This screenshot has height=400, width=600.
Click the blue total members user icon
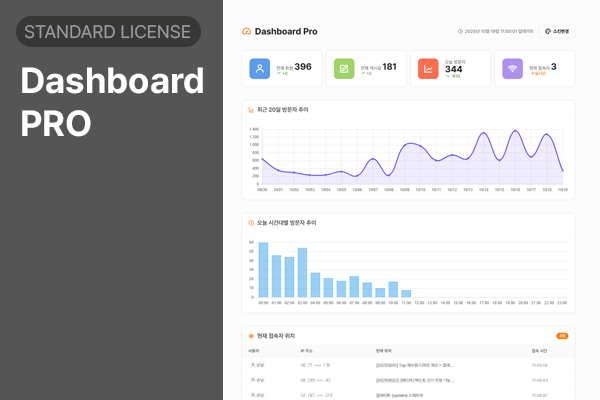click(259, 69)
